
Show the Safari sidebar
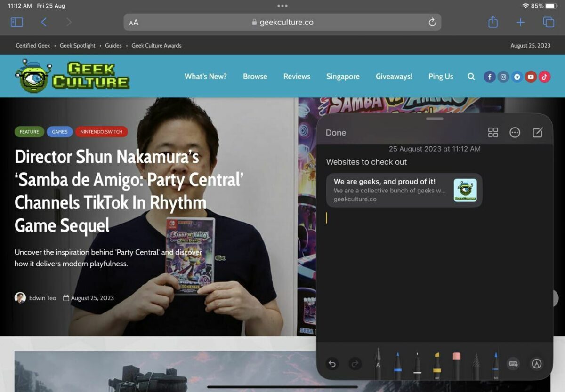(x=16, y=22)
